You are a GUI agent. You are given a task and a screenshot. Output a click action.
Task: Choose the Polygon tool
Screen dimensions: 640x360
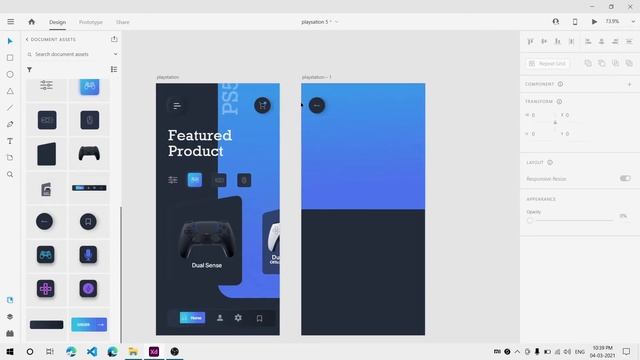click(x=10, y=91)
